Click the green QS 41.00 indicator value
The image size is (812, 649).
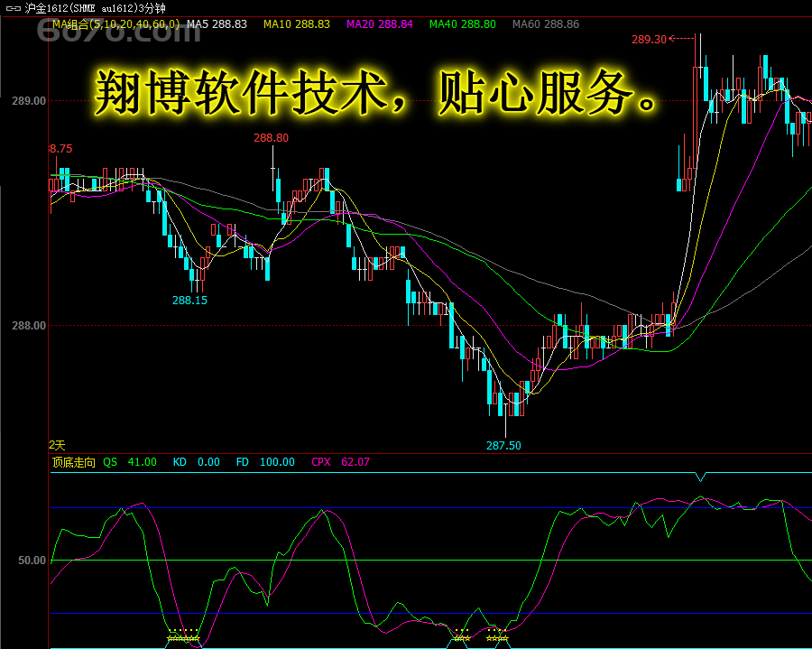tap(129, 462)
